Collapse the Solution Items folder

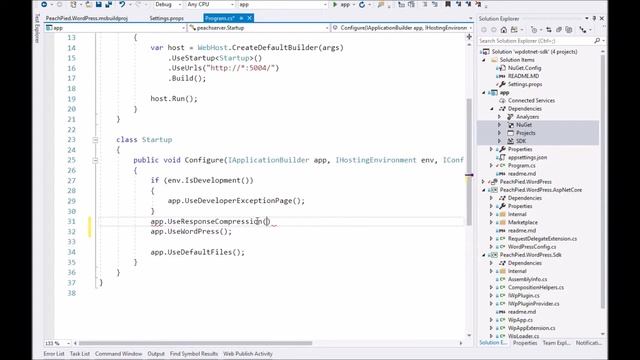coord(484,60)
